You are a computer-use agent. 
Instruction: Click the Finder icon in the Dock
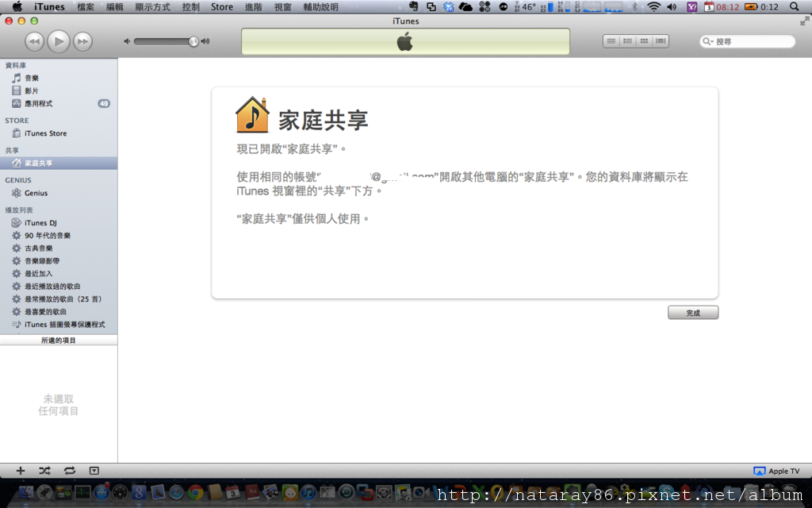(x=25, y=492)
